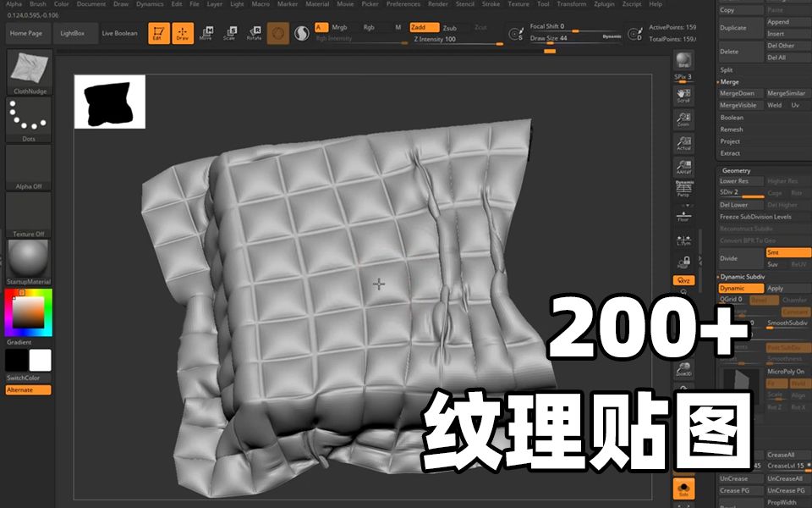812x508 pixels.
Task: Toggle the Smt smoothing option
Action: point(788,252)
